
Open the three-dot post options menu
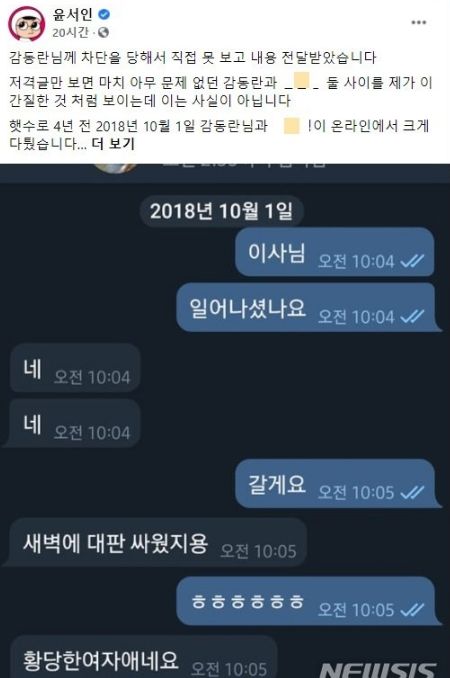[x=418, y=22]
